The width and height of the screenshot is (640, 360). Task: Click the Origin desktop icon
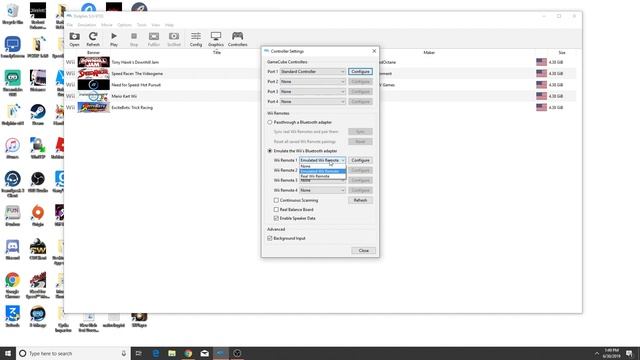38,216
